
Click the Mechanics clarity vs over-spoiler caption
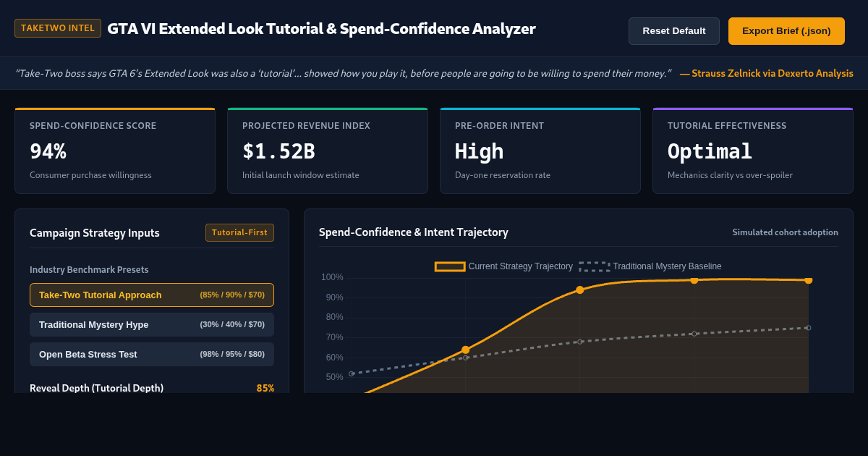730,175
